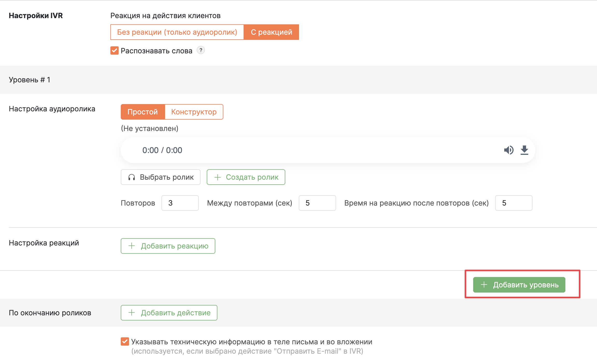Click the Выбрать ролик button
Viewport: 597px width, 364px height.
tap(161, 177)
